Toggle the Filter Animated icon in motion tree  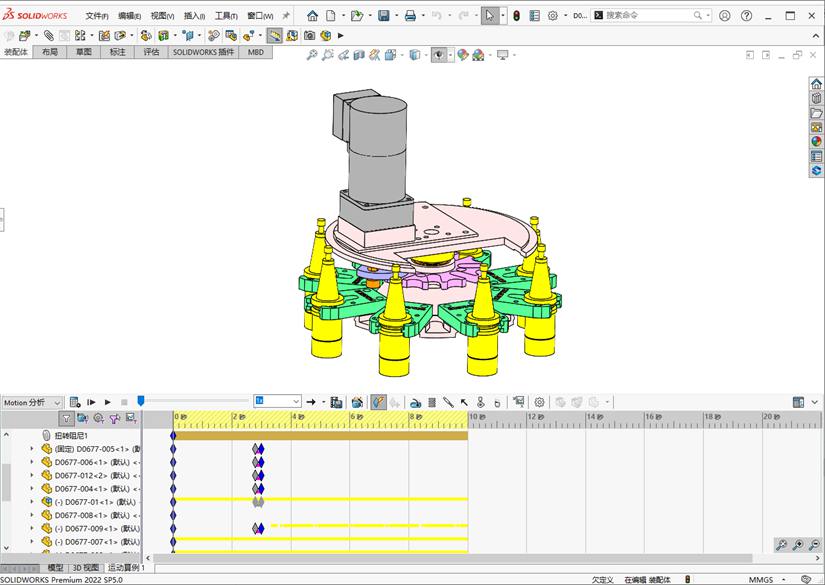[83, 419]
